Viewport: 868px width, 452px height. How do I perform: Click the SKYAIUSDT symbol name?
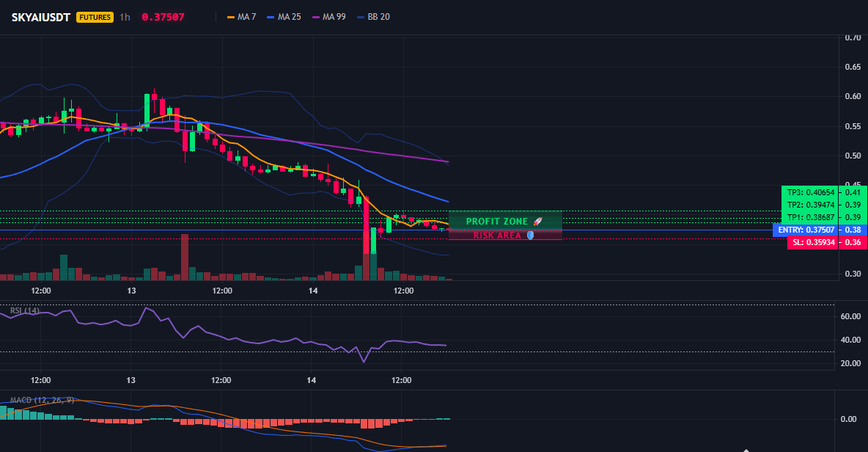click(41, 17)
